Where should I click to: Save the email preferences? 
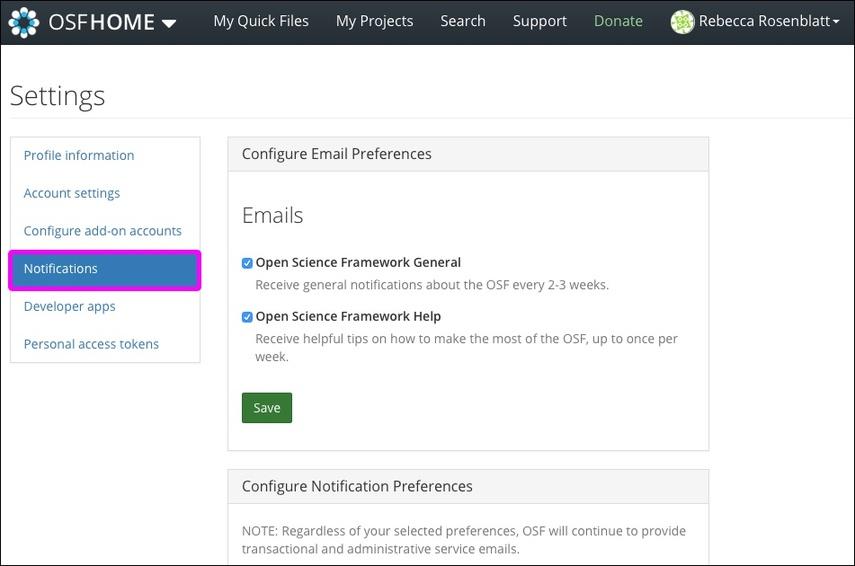pyautogui.click(x=267, y=407)
